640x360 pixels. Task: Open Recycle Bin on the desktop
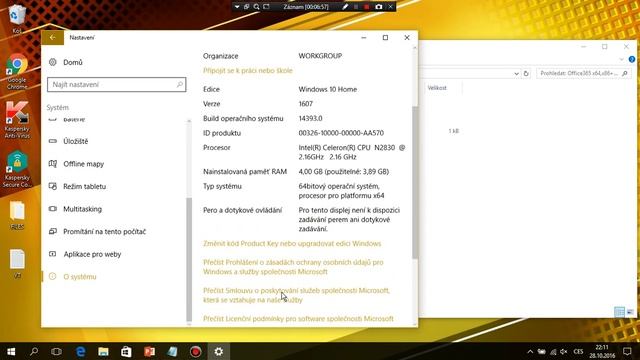pyautogui.click(x=17, y=18)
